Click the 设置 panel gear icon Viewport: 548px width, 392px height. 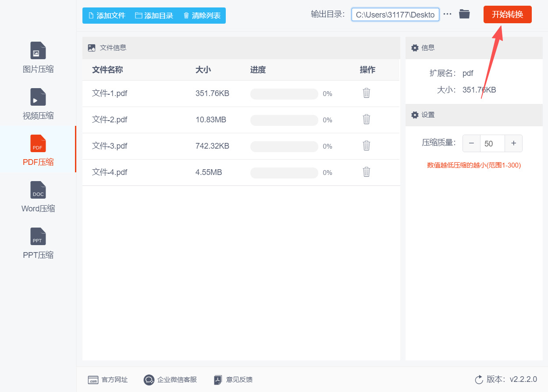pos(415,115)
